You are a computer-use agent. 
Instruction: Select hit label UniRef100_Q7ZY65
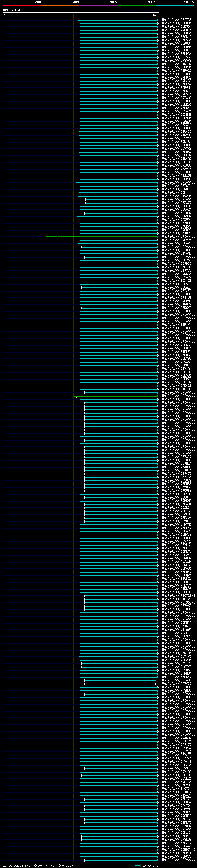point(177,477)
